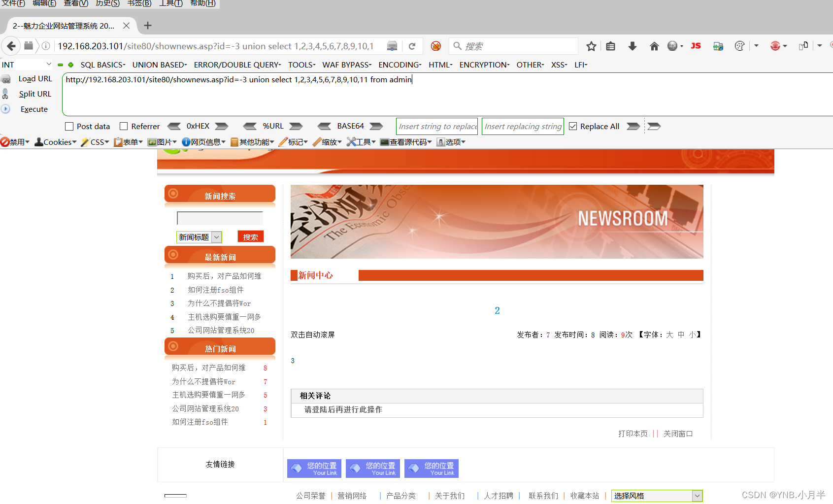Image resolution: width=833 pixels, height=504 pixels.
Task: Click the bookmark star icon in address bar
Action: tap(591, 46)
